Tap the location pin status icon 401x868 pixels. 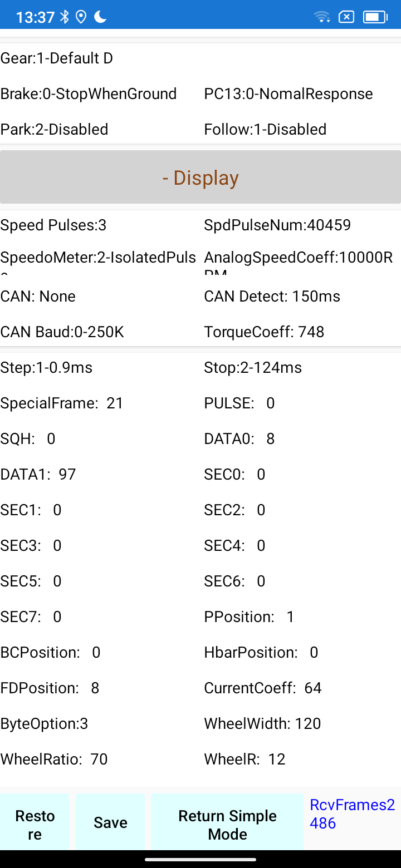[81, 17]
